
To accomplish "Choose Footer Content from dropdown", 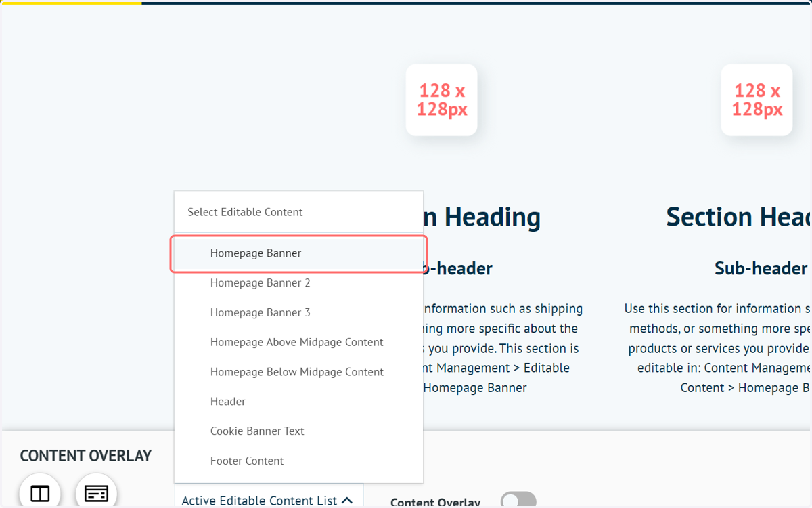I will point(298,461).
